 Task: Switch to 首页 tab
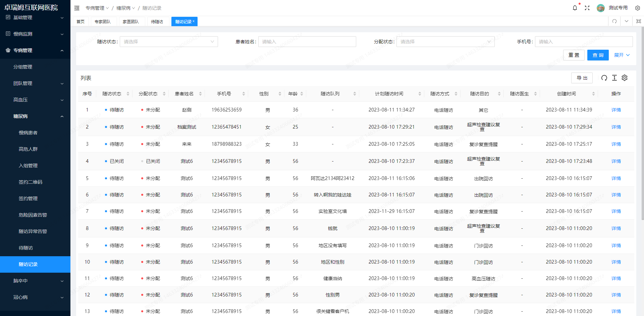coord(80,21)
